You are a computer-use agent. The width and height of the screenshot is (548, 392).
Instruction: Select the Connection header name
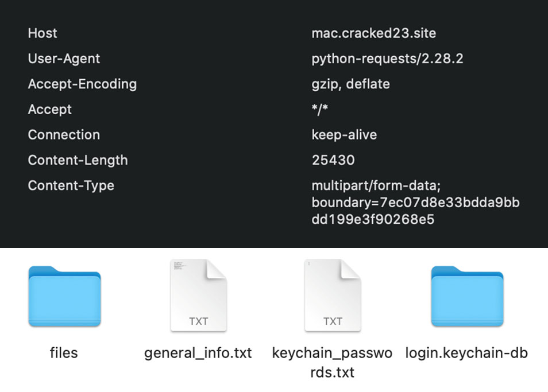[x=64, y=134]
